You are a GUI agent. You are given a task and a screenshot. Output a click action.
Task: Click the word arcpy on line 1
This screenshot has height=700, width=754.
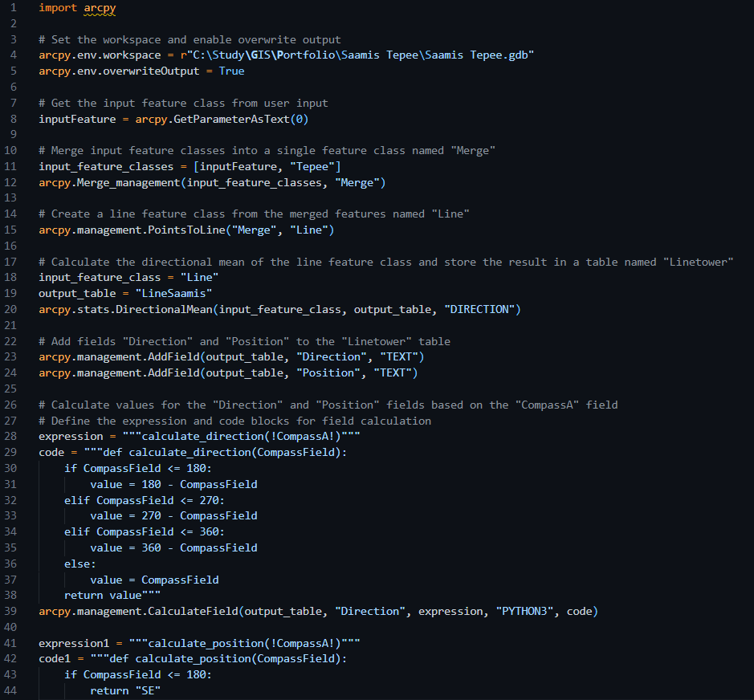pos(100,8)
